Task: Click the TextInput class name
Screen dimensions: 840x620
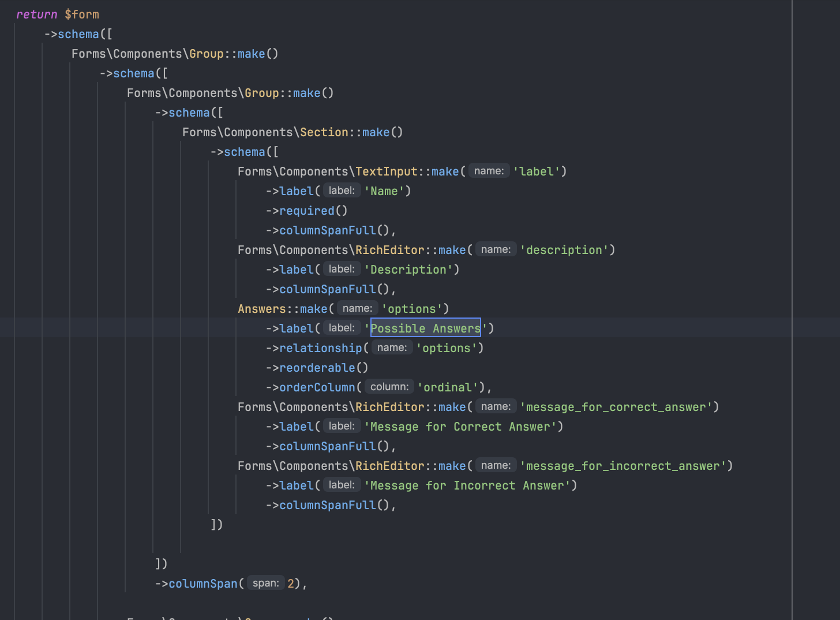Action: (387, 171)
